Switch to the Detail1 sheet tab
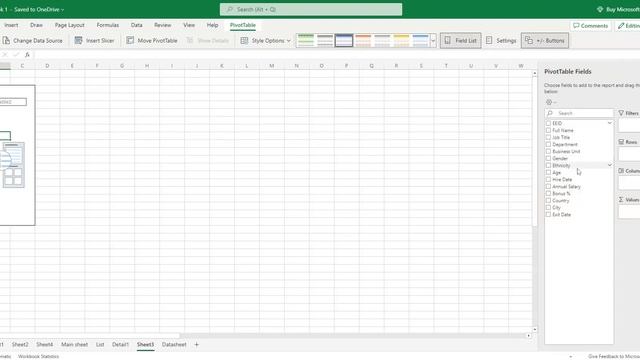 tap(120, 344)
